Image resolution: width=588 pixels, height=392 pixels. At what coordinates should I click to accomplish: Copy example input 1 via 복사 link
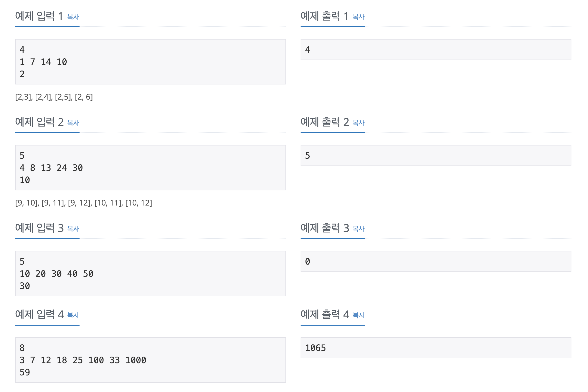[73, 17]
